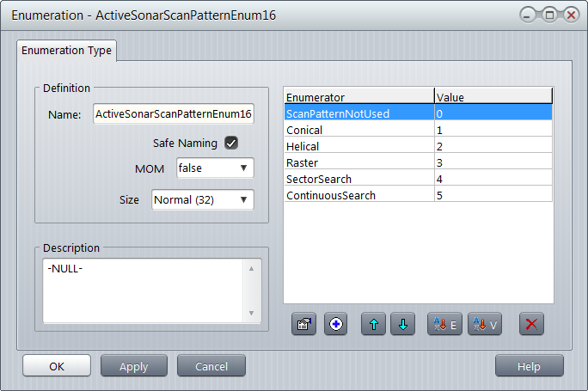
Task: Move selected enumerator down
Action: [x=403, y=325]
